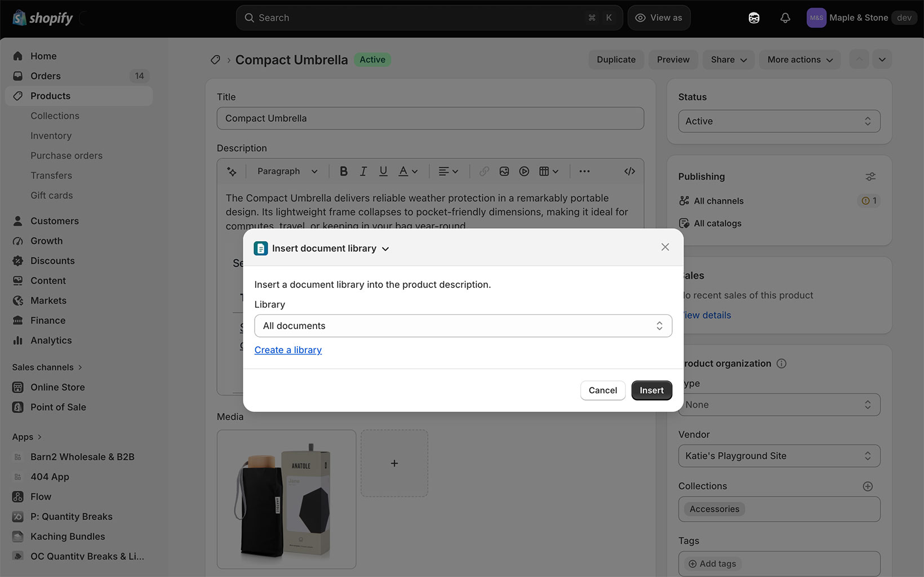Open the Sidekick assistant icon
The image size is (924, 577).
[754, 18]
